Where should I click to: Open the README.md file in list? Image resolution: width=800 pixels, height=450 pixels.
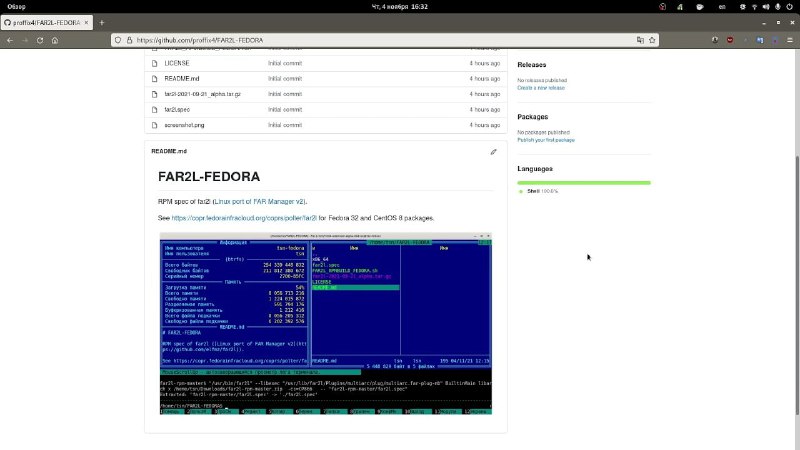[x=182, y=79]
